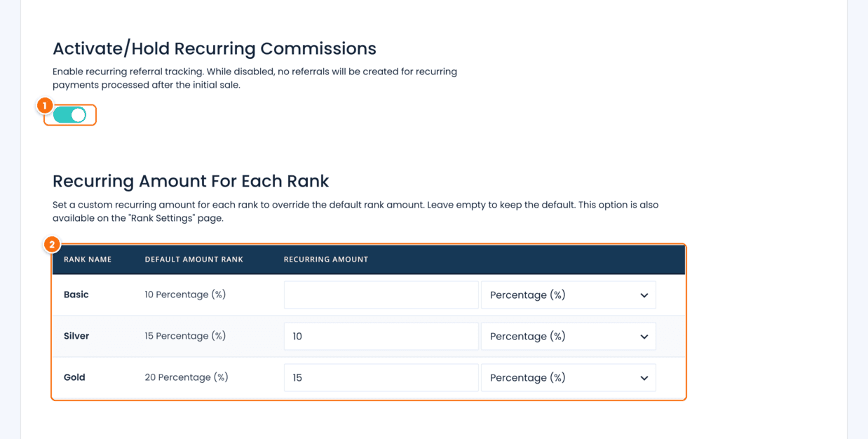Click the Activate/Hold Recurring Commissions heading

[x=215, y=48]
